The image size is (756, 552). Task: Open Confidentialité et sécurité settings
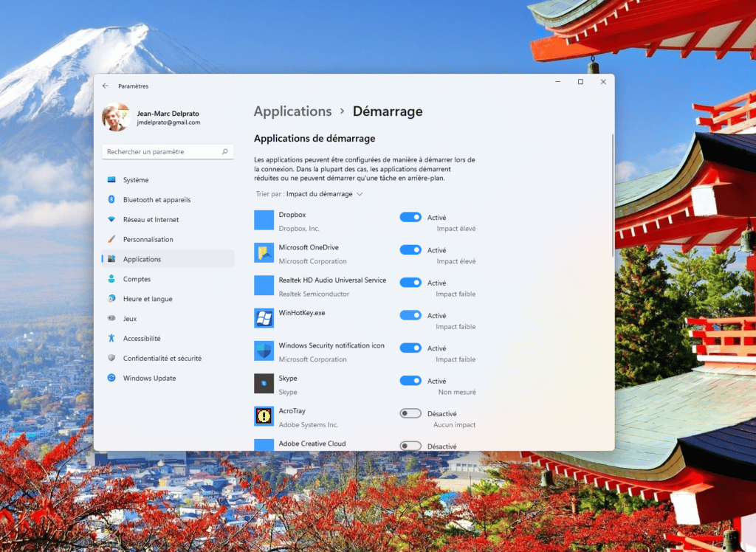[162, 358]
